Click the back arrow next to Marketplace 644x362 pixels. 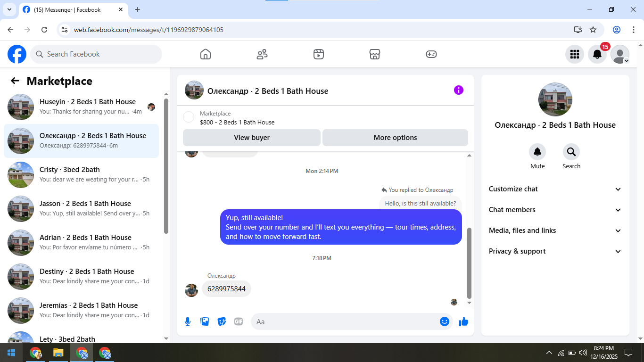(x=15, y=81)
